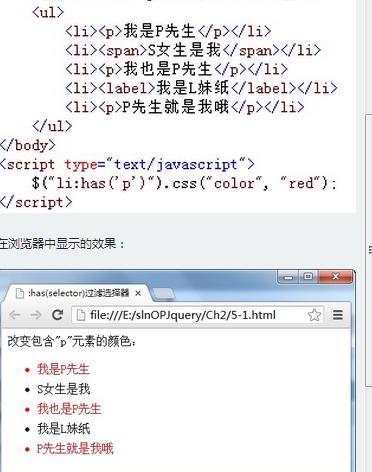
Task: Click the file icon in address bar
Action: (x=81, y=315)
